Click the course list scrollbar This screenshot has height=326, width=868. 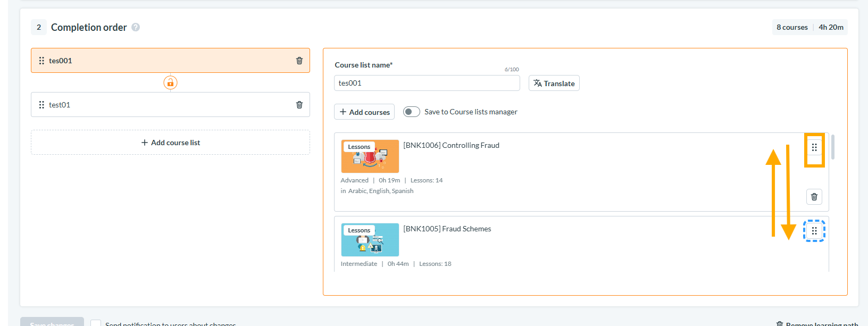tap(833, 147)
